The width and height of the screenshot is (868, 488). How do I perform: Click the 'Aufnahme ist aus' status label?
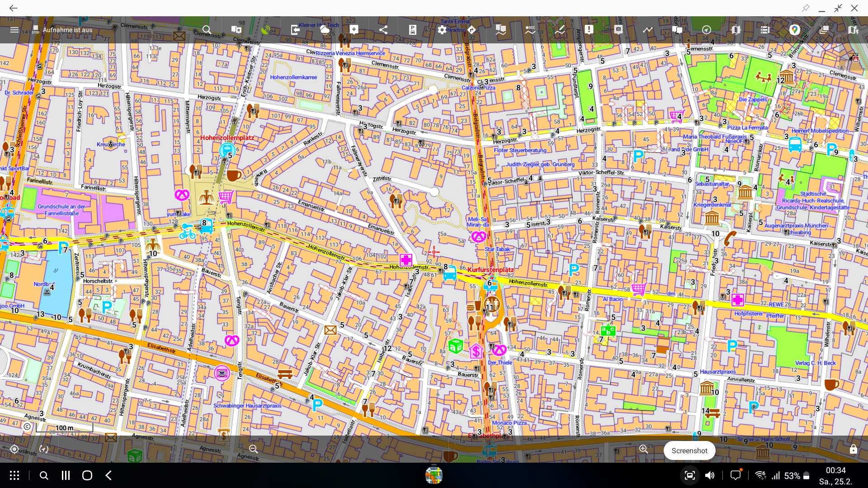tap(67, 30)
